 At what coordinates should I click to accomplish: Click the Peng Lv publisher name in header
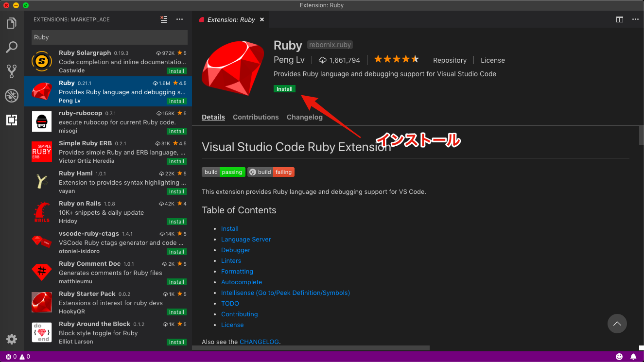289,60
